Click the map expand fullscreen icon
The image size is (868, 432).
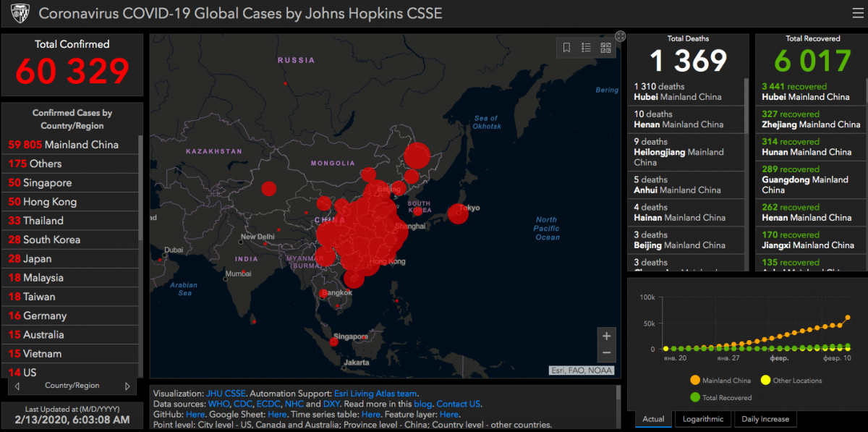[620, 36]
